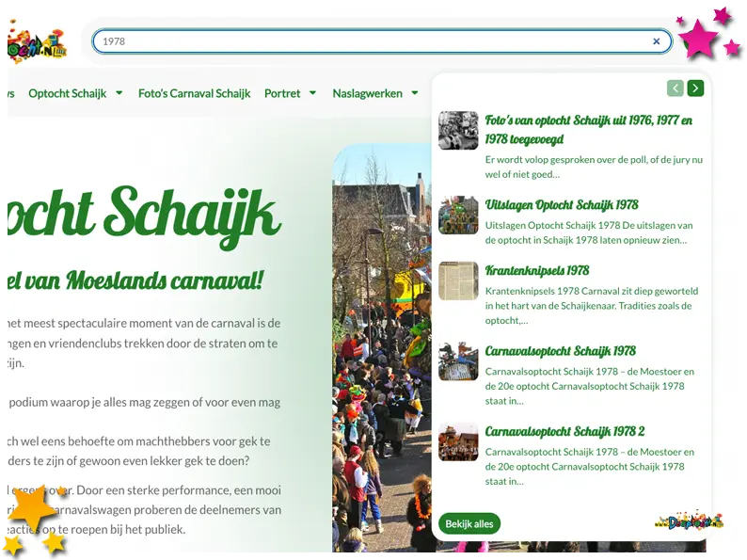Open the Naslagwerken menu item
Screen dimensions: 747x560
point(367,93)
